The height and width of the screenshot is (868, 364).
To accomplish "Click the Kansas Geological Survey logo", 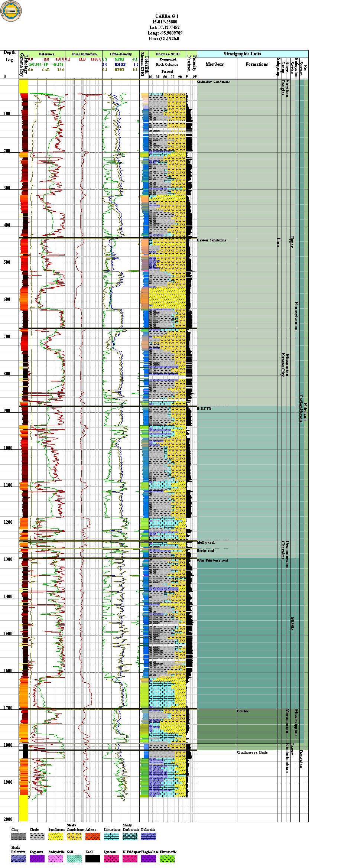I will 11,11.
